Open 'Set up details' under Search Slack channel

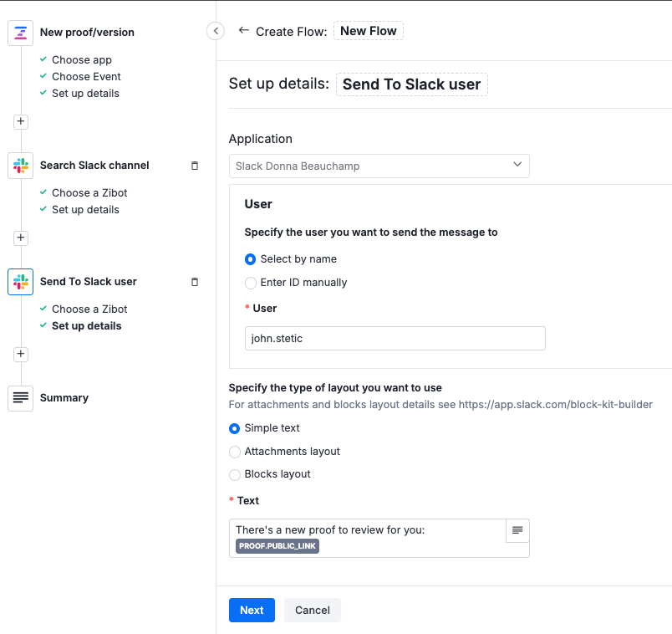tap(85, 210)
